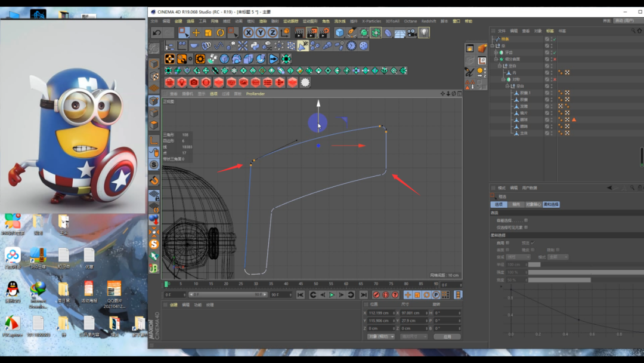Add a Cube primitive

339,32
